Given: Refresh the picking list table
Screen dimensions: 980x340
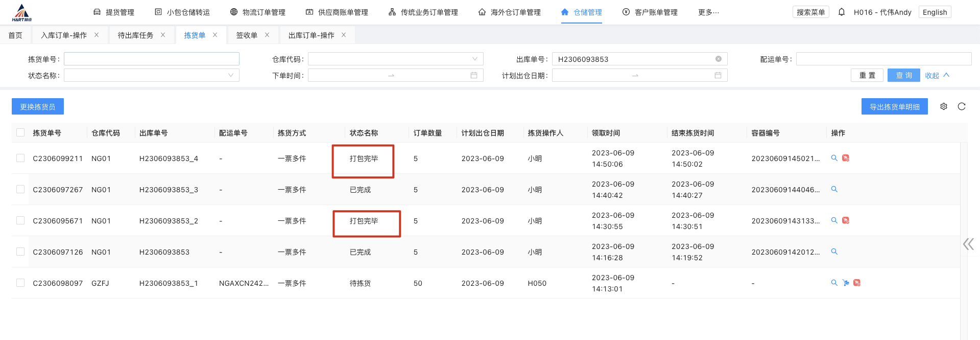Looking at the screenshot, I should [961, 106].
